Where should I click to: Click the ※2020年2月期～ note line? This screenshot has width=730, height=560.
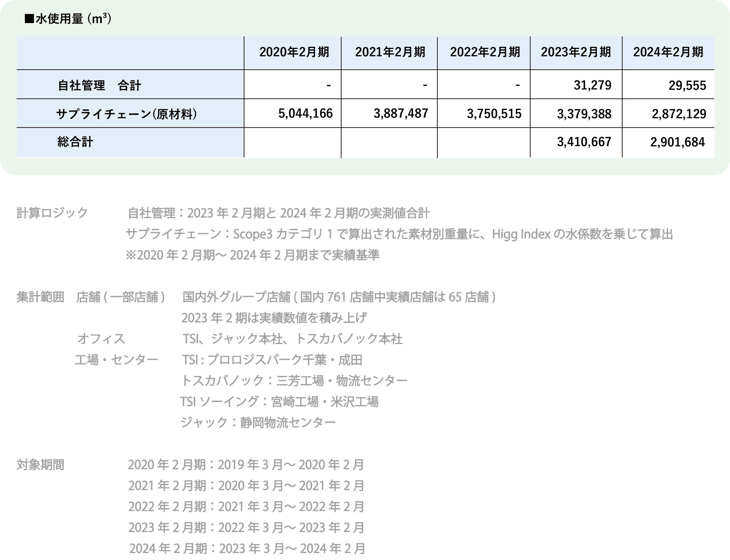click(x=252, y=255)
